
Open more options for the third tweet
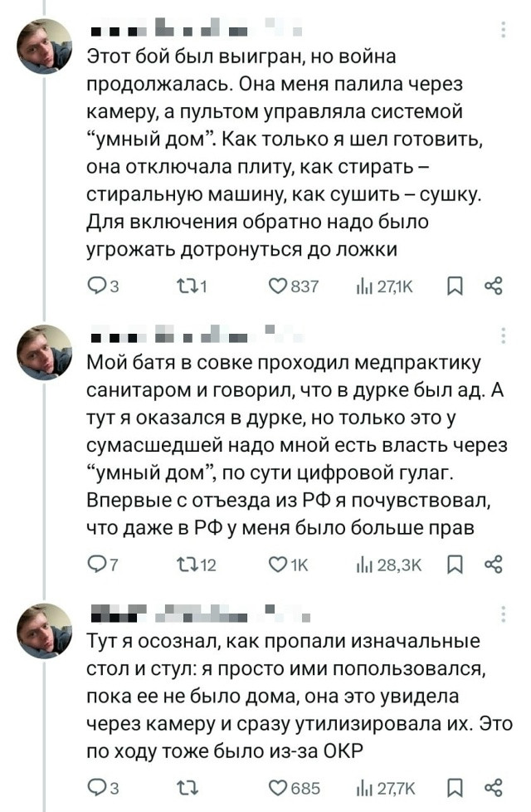tap(504, 614)
